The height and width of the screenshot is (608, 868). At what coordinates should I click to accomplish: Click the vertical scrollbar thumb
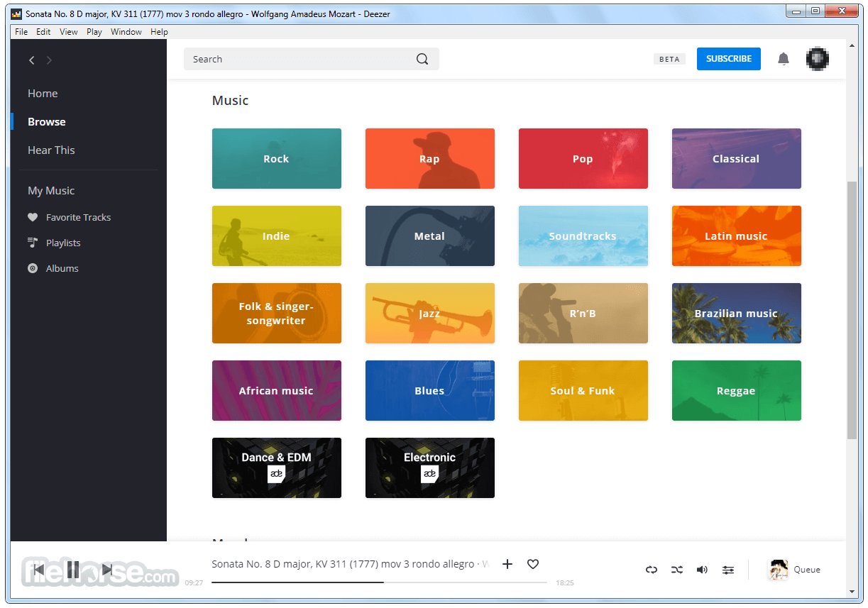[852, 310]
